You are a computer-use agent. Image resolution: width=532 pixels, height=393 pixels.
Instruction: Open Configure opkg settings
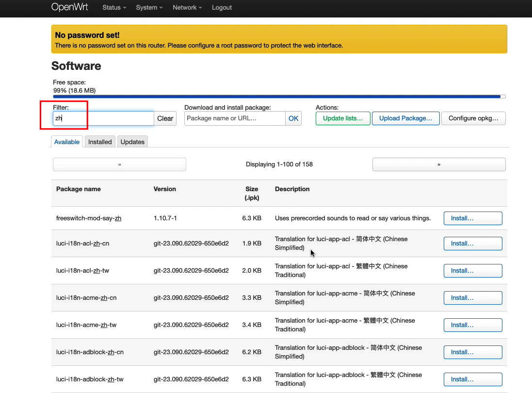(x=473, y=118)
